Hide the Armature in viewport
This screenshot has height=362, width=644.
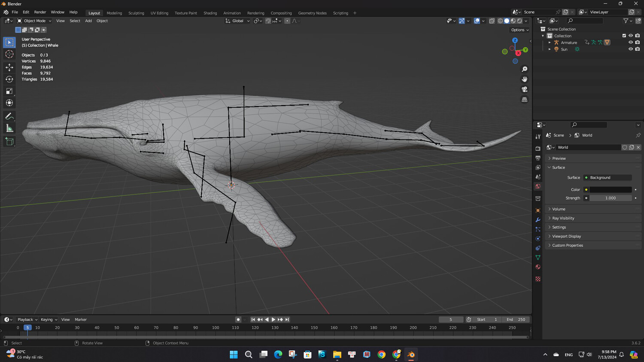pos(630,43)
